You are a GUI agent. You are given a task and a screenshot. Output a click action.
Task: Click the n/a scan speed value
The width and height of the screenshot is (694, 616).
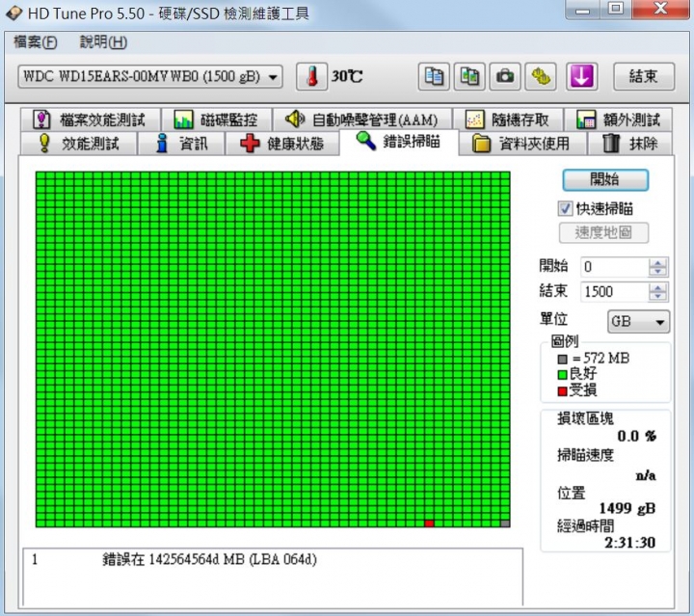(646, 475)
